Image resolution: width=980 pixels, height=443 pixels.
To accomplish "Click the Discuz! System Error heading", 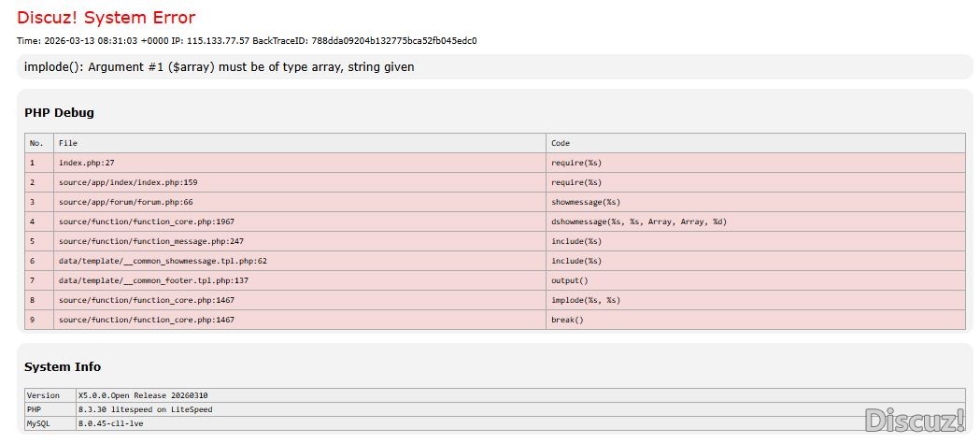I will [107, 18].
